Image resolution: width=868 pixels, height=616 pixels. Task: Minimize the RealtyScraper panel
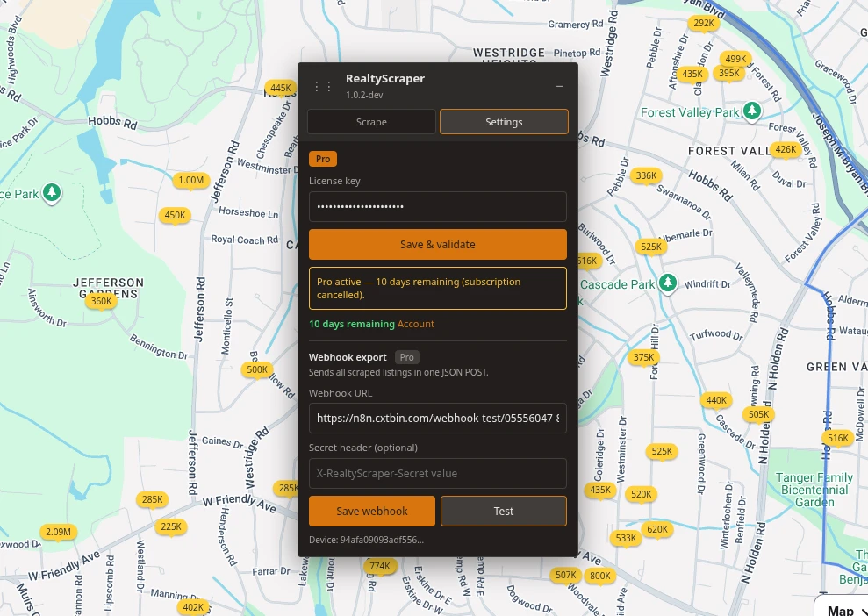[559, 86]
